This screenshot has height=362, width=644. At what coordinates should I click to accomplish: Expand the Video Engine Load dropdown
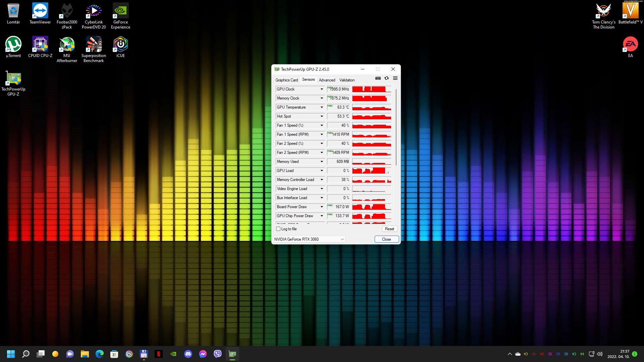point(322,189)
